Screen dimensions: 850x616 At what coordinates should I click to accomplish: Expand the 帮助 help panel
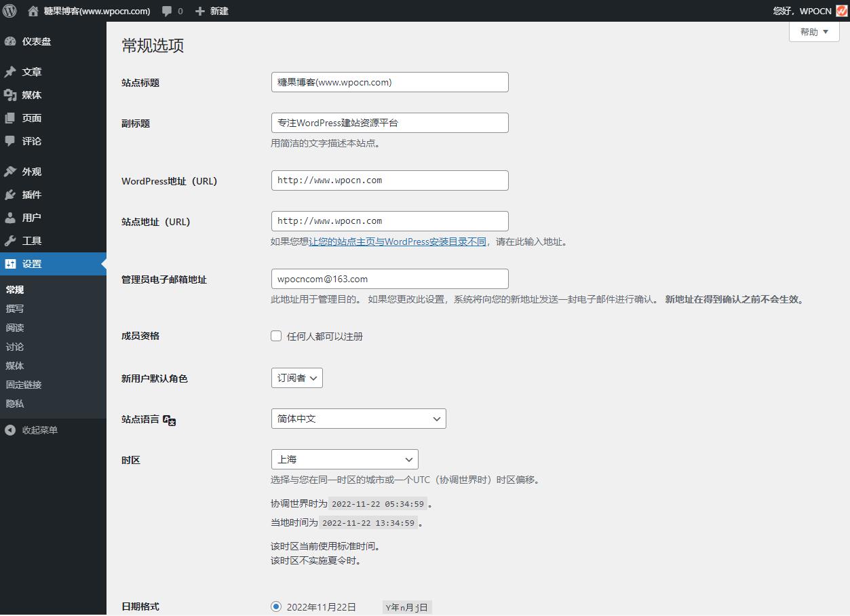tap(814, 31)
